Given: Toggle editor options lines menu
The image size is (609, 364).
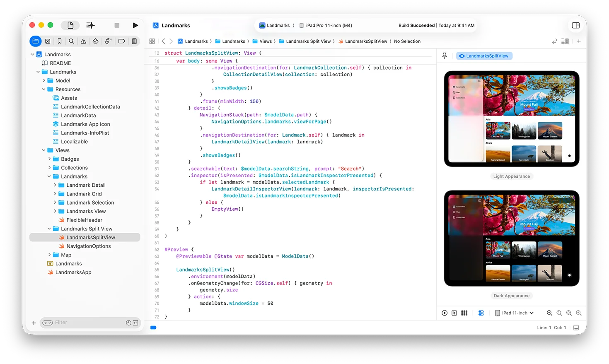Looking at the screenshot, I should coord(565,41).
